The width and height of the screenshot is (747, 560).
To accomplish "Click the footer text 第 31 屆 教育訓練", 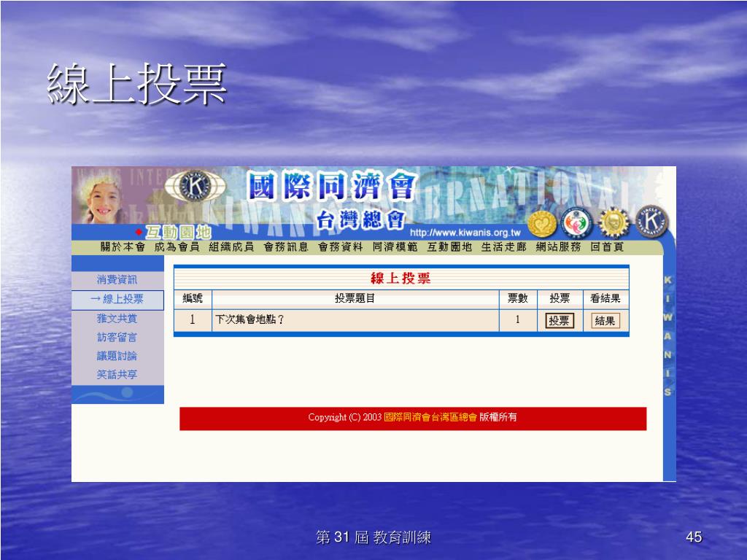I will [x=373, y=537].
